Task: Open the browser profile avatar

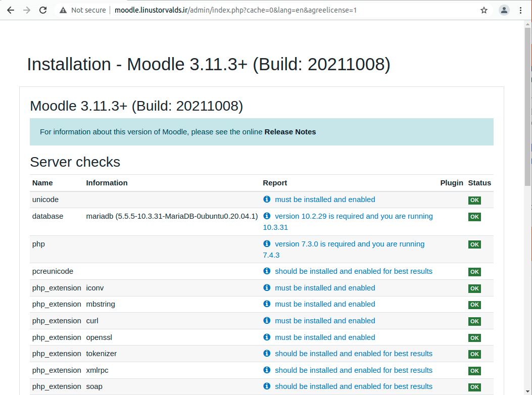Action: 504,10
